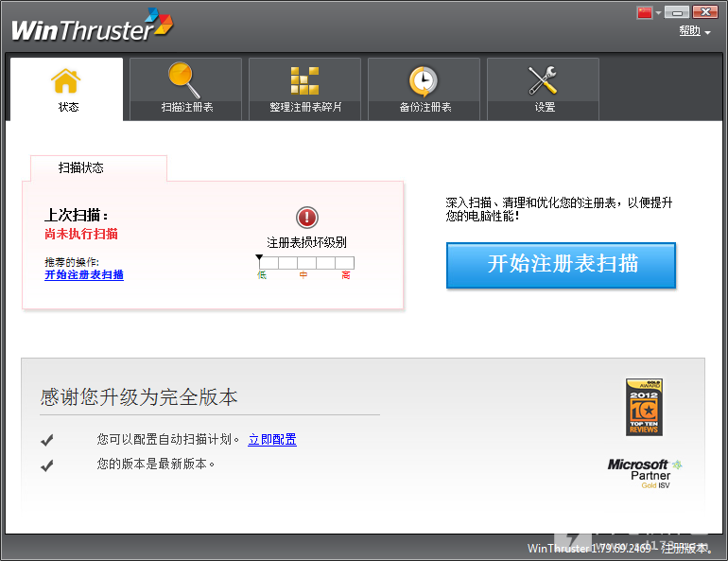Click the registry damage level meter
This screenshot has width=728, height=561.
307,263
